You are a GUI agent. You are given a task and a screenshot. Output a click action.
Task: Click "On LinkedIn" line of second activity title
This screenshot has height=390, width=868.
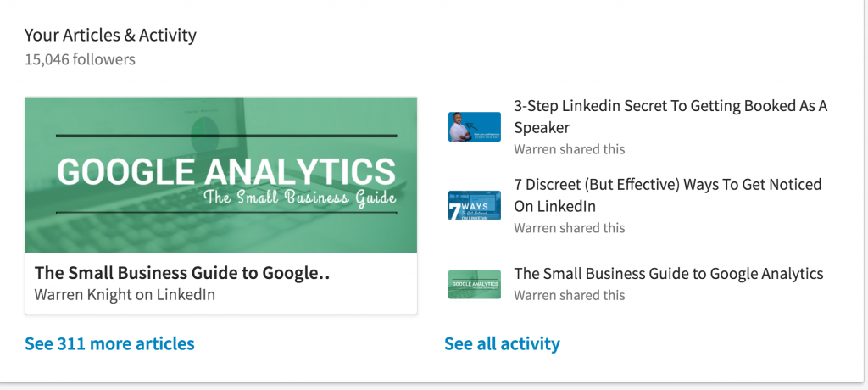pyautogui.click(x=554, y=207)
